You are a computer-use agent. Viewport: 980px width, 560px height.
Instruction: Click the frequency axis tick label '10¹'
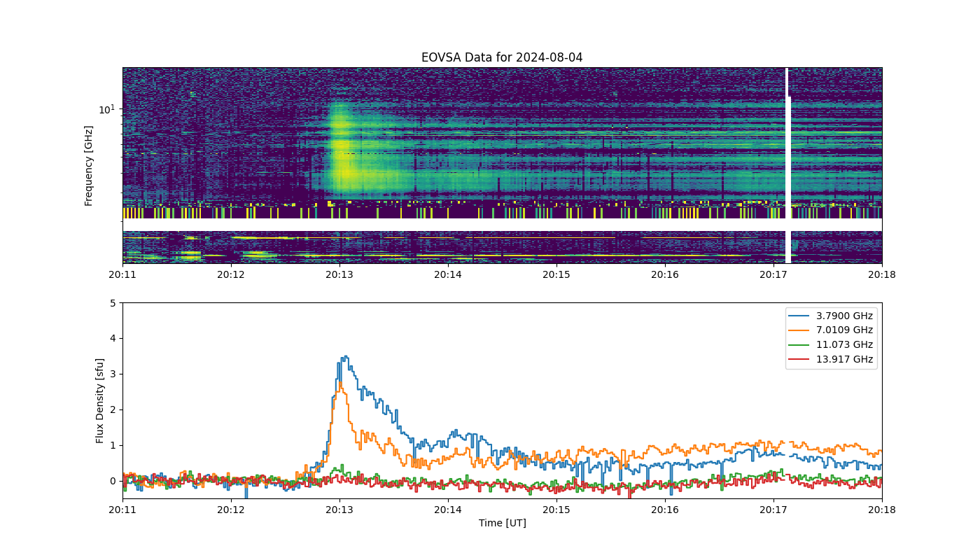[106, 109]
